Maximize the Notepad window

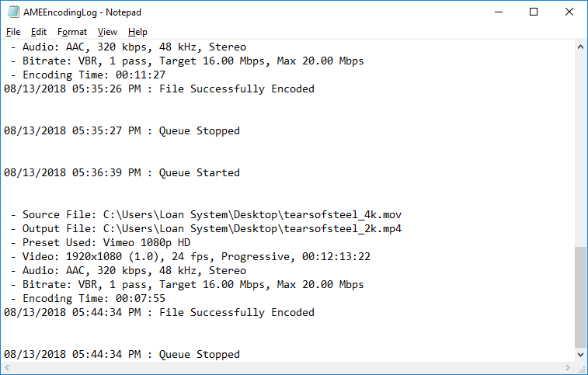click(x=534, y=12)
